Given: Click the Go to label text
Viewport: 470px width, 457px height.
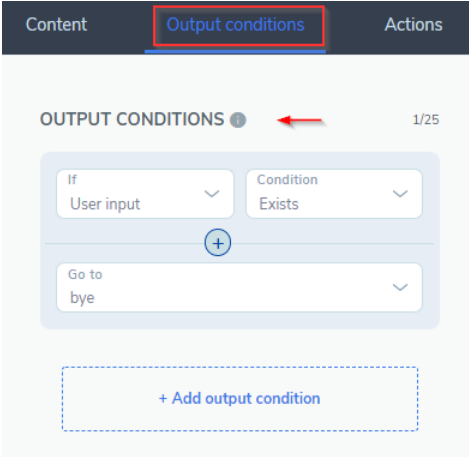Looking at the screenshot, I should pos(85,274).
